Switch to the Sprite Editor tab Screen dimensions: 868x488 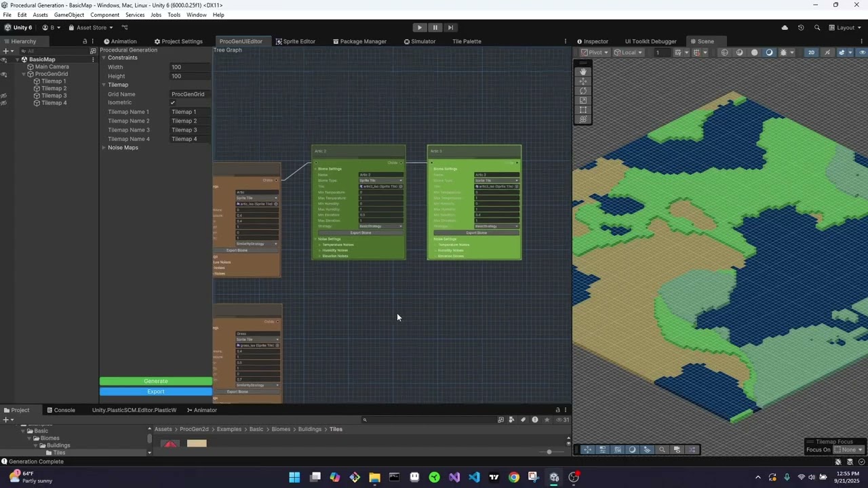click(x=295, y=41)
